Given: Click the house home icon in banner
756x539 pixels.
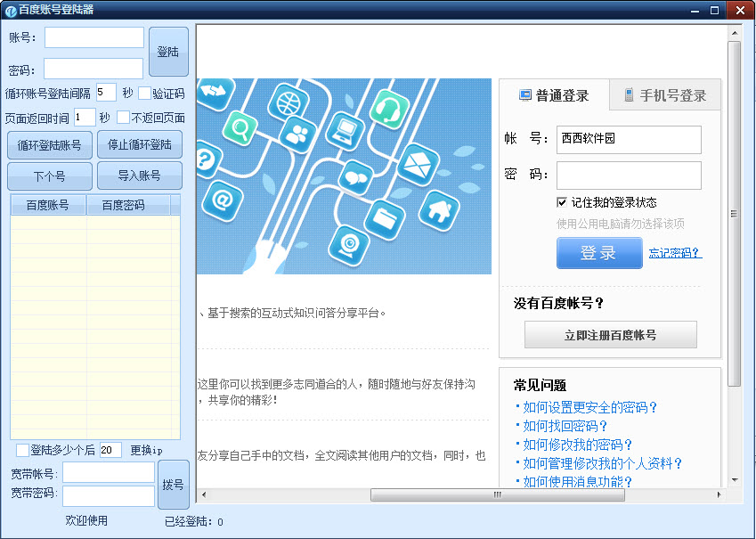Looking at the screenshot, I should click(439, 210).
